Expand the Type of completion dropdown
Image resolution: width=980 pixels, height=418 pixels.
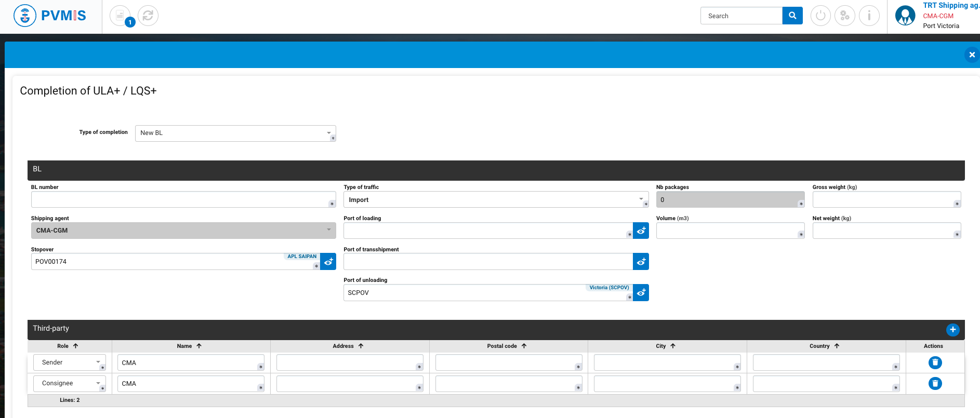pyautogui.click(x=235, y=133)
